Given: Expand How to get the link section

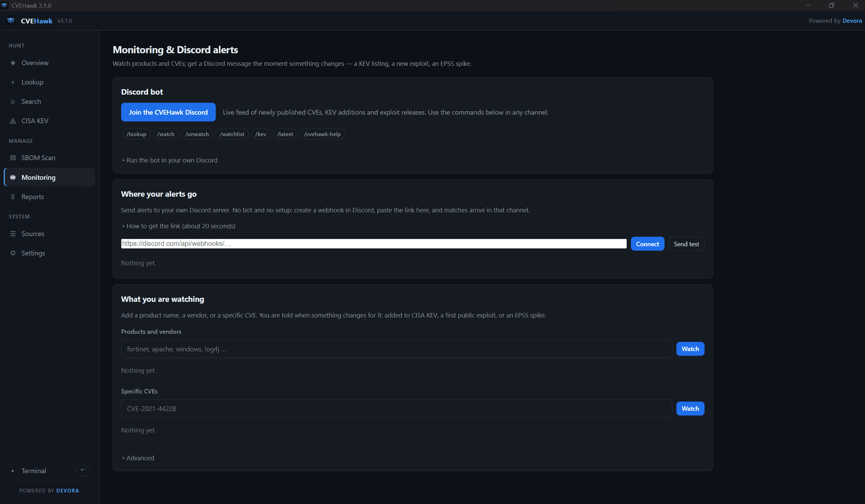Looking at the screenshot, I should (x=179, y=226).
